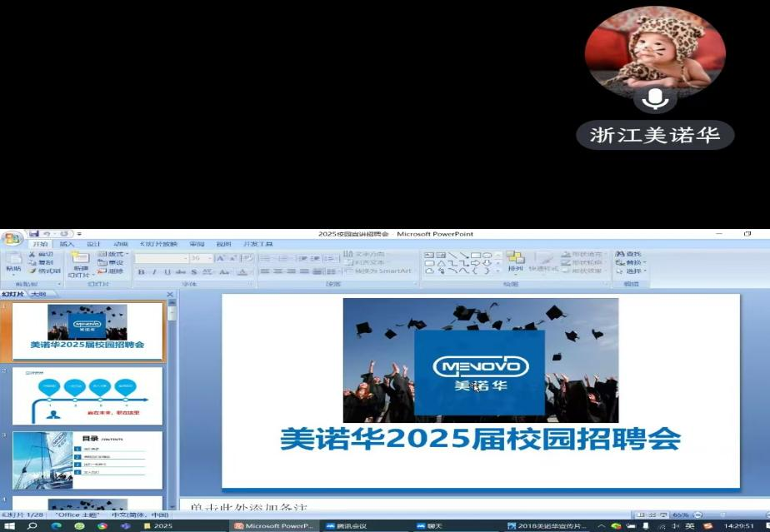Pick the font color A swatch
The height and width of the screenshot is (532, 770).
(242, 272)
